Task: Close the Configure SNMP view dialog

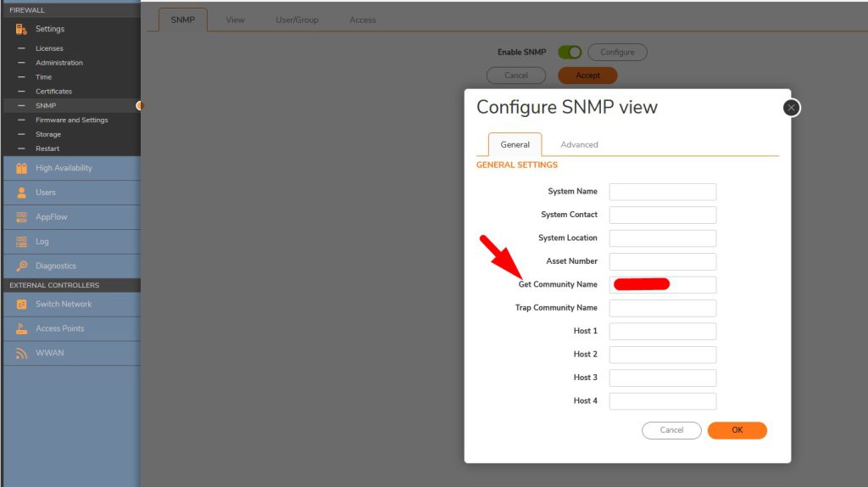Action: [x=791, y=108]
